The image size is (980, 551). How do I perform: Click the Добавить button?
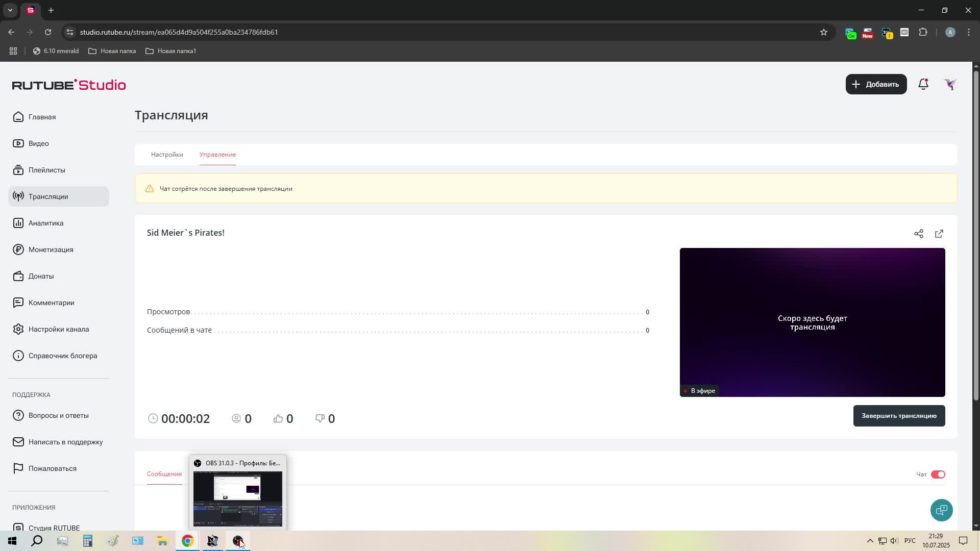(x=876, y=84)
